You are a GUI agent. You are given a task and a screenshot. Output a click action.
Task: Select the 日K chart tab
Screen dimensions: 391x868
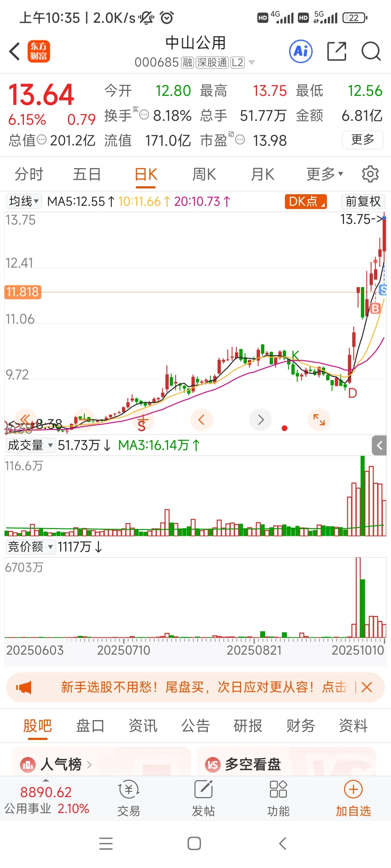(146, 174)
